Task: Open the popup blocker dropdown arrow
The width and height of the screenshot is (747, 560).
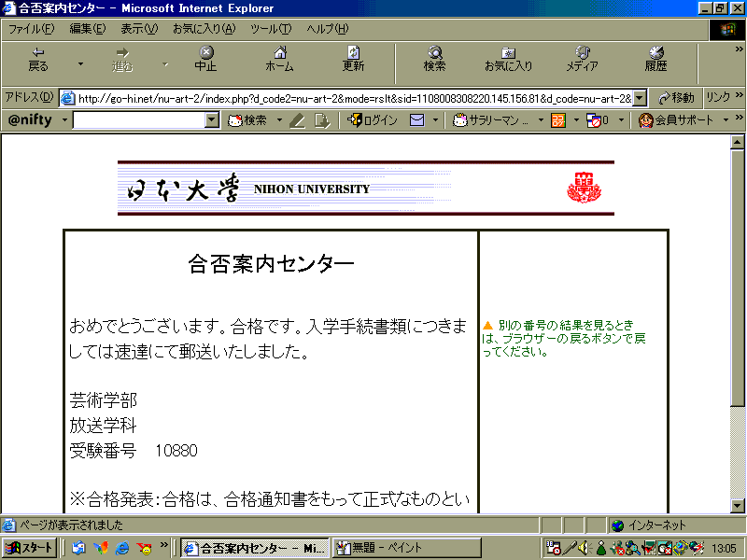Action: (x=621, y=120)
